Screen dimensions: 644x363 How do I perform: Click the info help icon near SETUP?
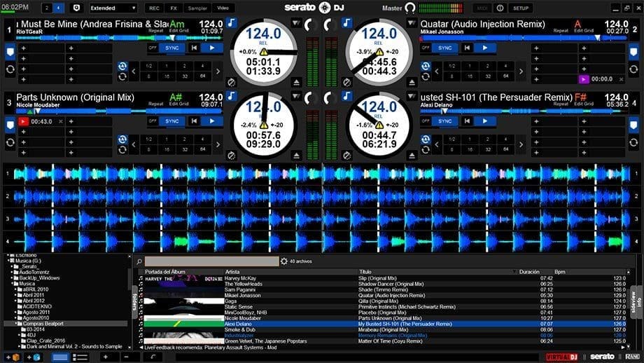[500, 8]
